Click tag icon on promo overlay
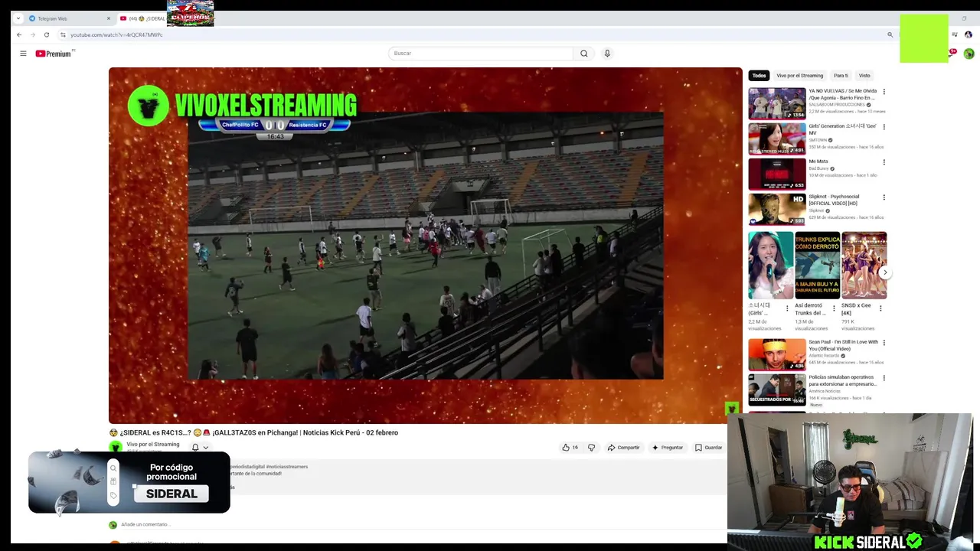 point(113,495)
